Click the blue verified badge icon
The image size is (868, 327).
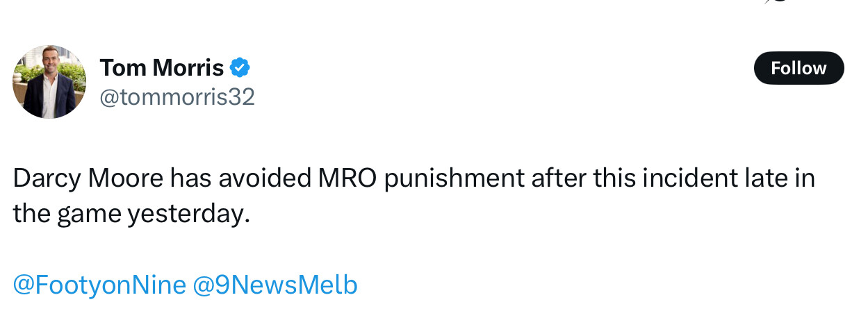click(x=240, y=68)
